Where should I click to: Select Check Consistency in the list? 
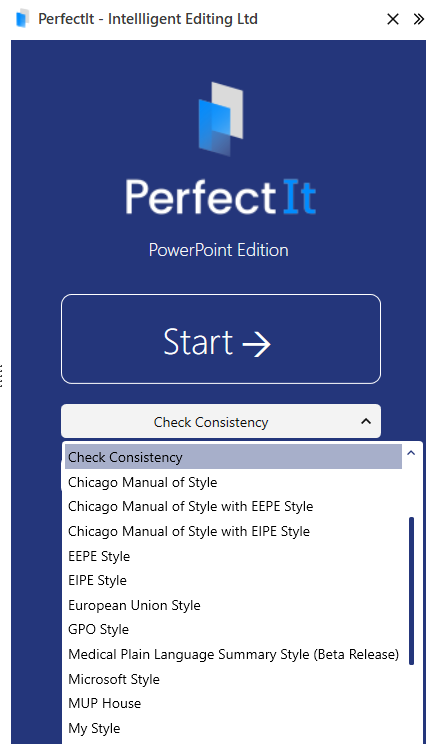pos(233,457)
